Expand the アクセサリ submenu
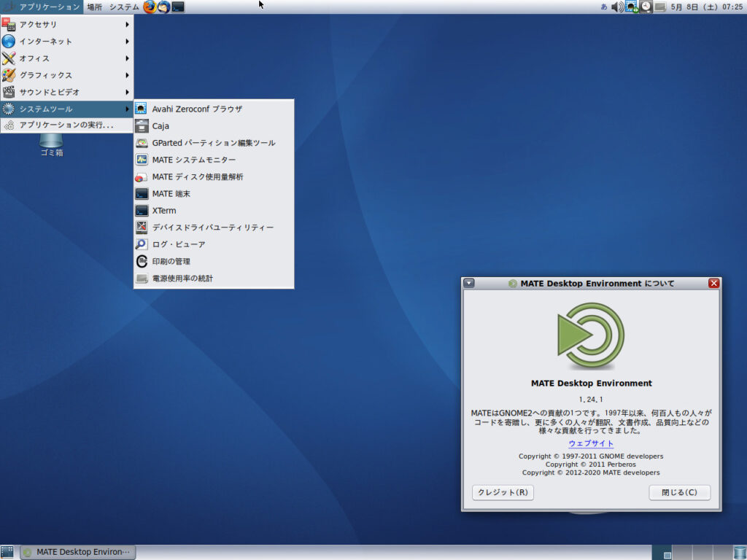 (44, 24)
